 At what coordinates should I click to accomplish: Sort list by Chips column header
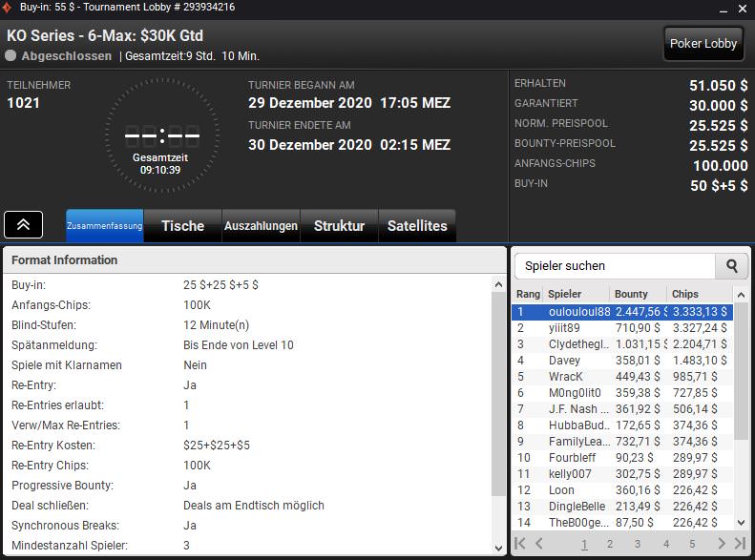point(685,294)
